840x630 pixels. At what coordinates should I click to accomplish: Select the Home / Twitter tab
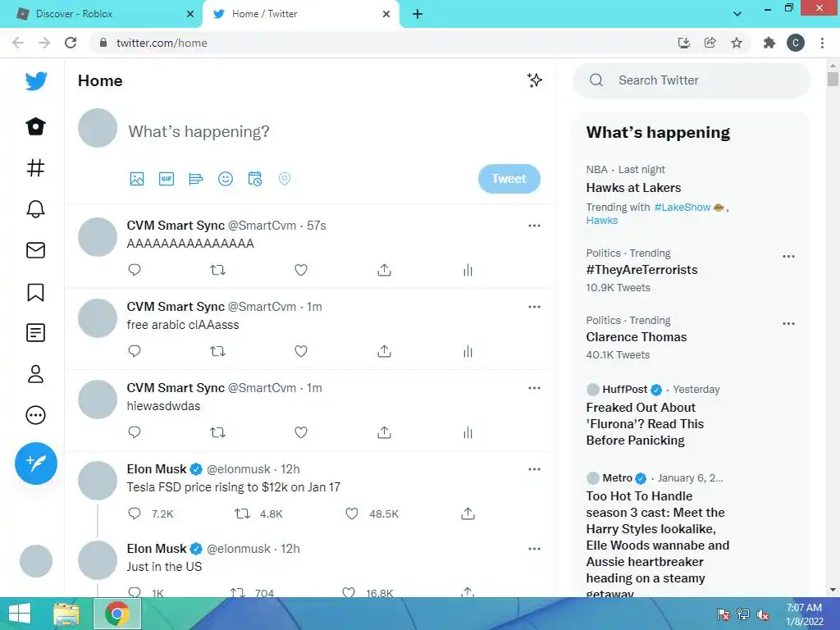(300, 14)
